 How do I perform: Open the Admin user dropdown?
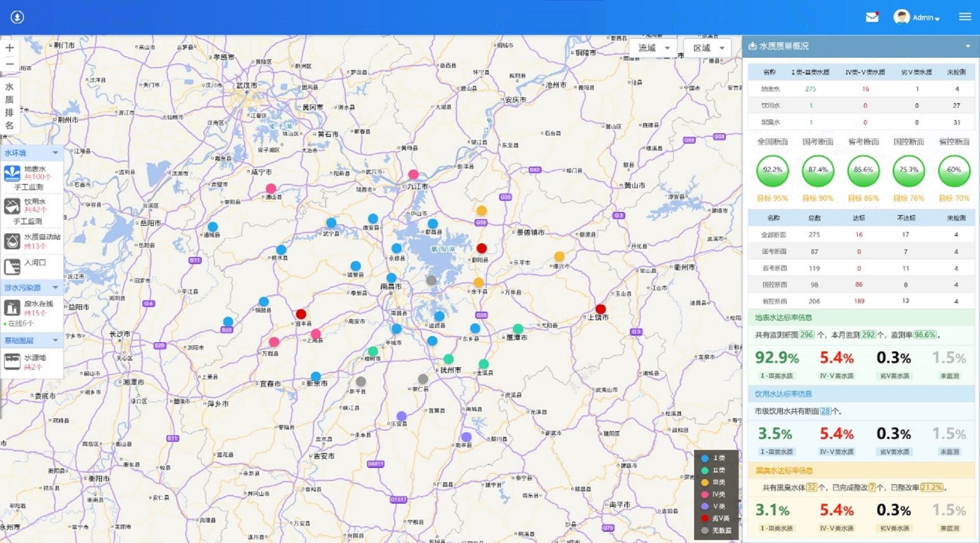coord(917,17)
